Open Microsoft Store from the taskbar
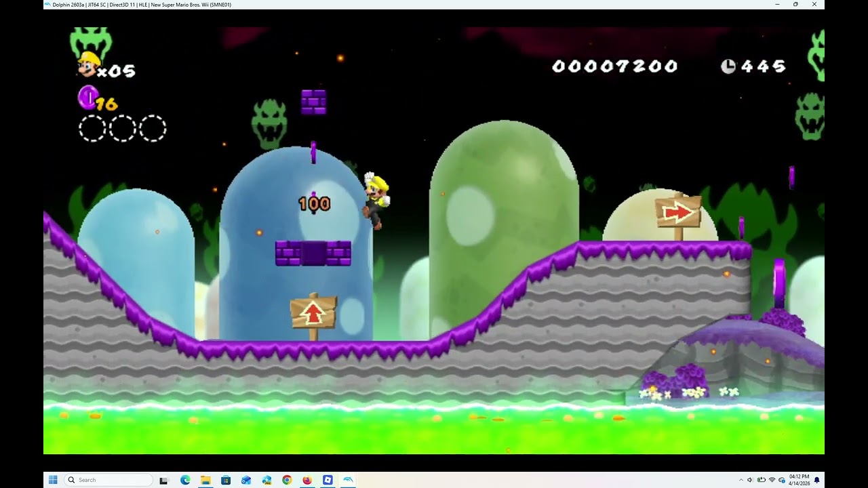The height and width of the screenshot is (488, 868). 226,480
